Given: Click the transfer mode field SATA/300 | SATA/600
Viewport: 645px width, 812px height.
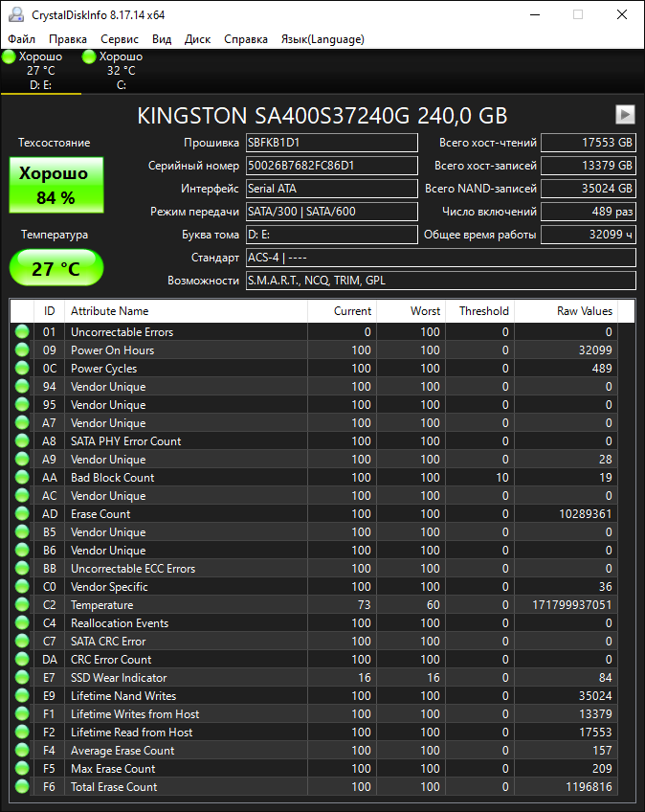Looking at the screenshot, I should [332, 212].
